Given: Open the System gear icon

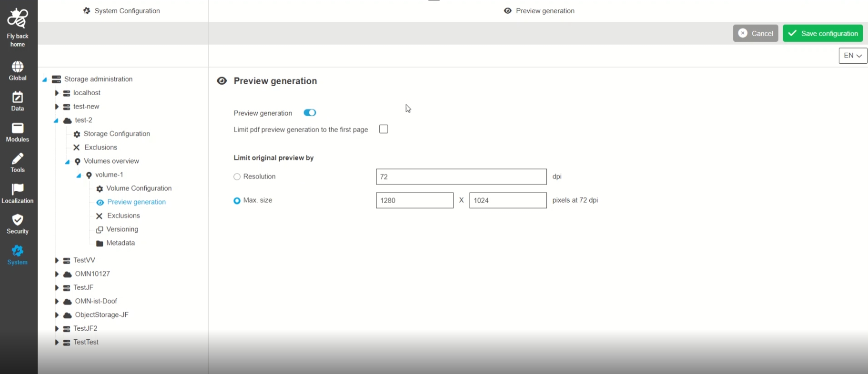Looking at the screenshot, I should click(x=18, y=251).
